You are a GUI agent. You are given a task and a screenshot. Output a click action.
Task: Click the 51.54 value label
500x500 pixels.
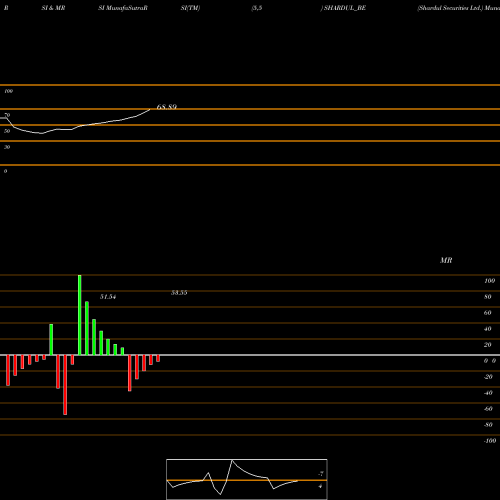[x=108, y=297]
